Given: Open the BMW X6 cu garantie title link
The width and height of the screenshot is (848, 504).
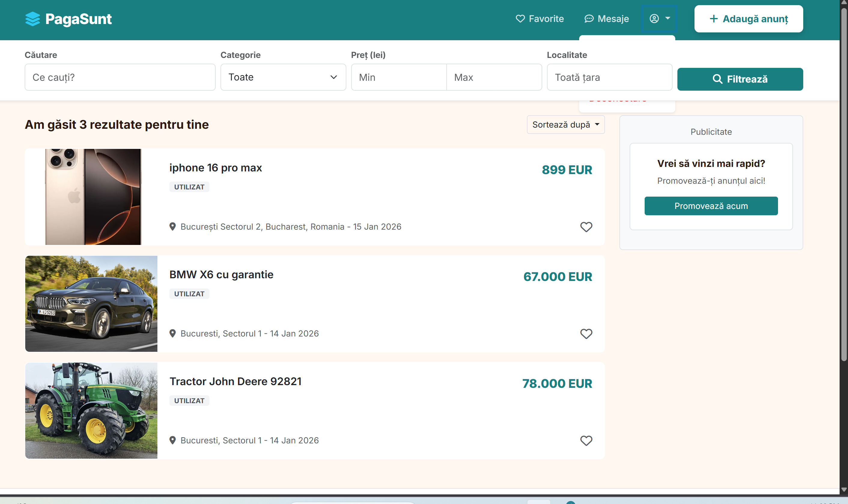Looking at the screenshot, I should [x=221, y=274].
